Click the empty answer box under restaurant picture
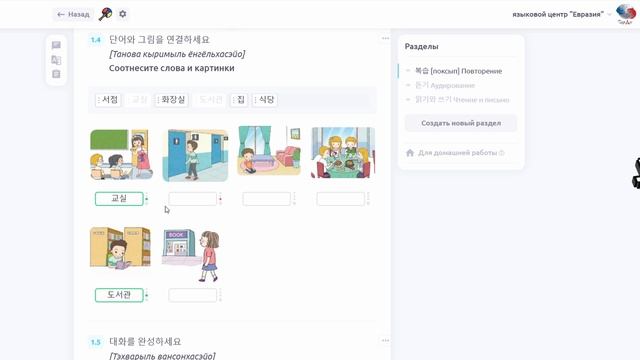 coord(340,199)
